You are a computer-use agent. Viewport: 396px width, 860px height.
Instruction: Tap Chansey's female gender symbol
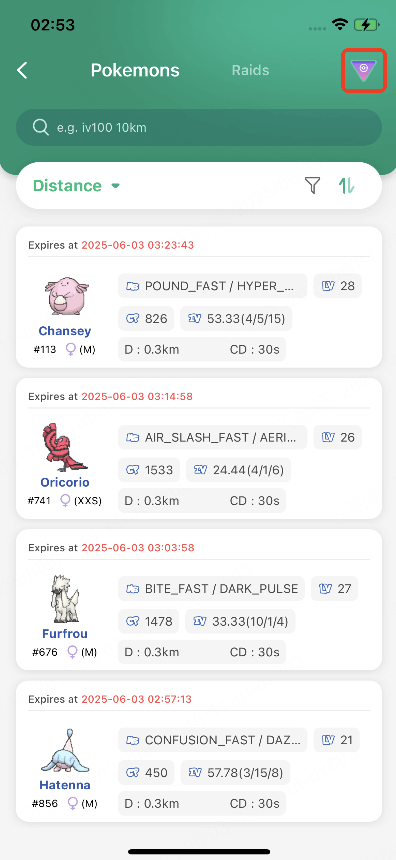[70, 349]
